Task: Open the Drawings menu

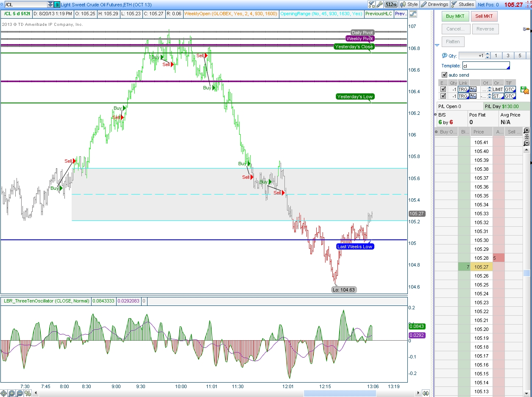Action: tap(435, 4)
